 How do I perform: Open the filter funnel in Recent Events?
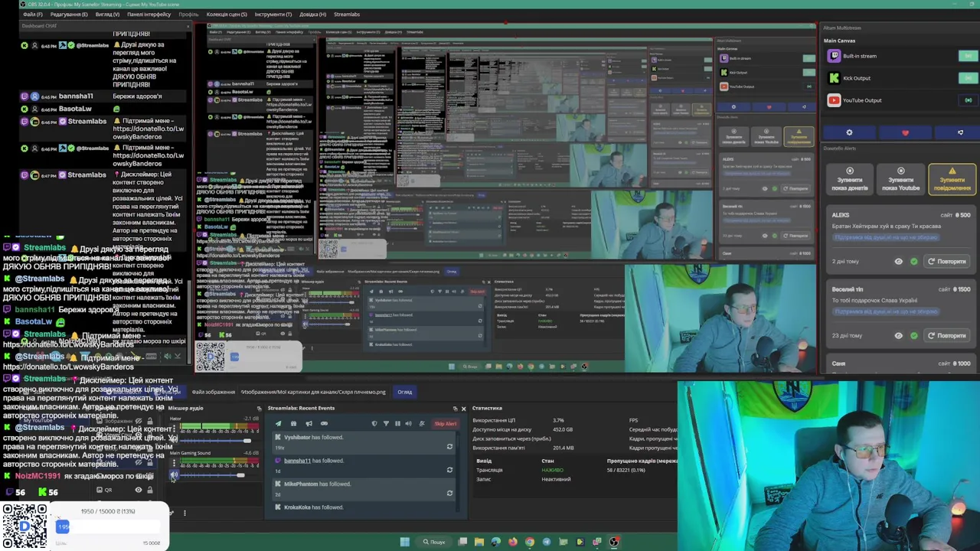386,423
